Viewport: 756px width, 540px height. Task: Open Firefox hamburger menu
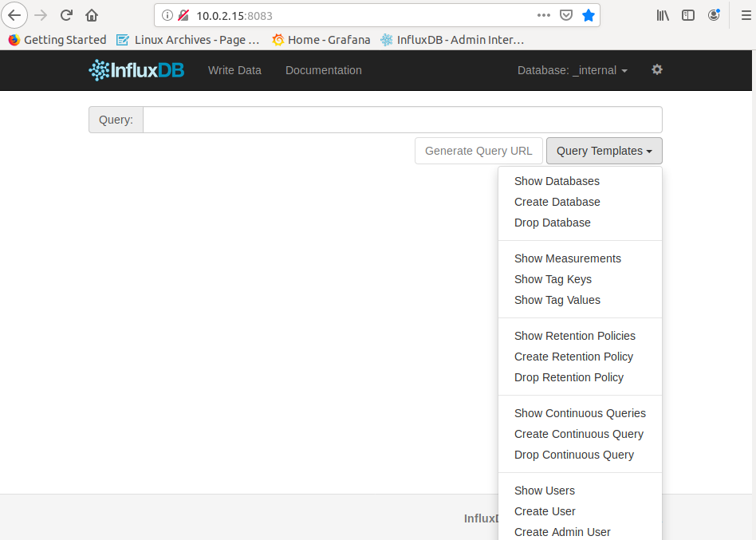[x=746, y=15]
